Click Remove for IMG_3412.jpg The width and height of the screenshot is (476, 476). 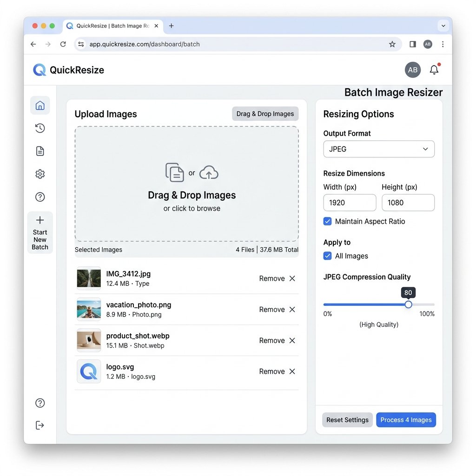272,278
